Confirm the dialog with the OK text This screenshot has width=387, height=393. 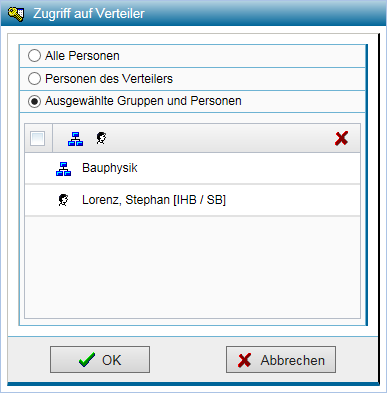click(112, 360)
